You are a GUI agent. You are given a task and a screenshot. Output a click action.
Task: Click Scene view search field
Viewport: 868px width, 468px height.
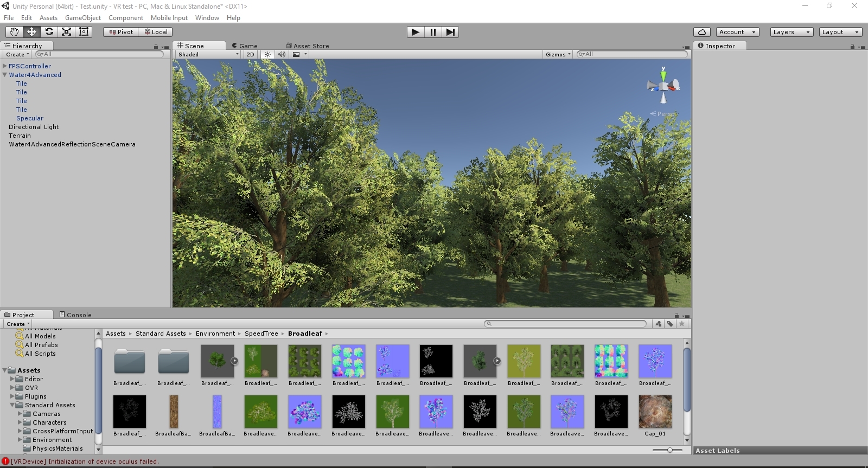(632, 54)
